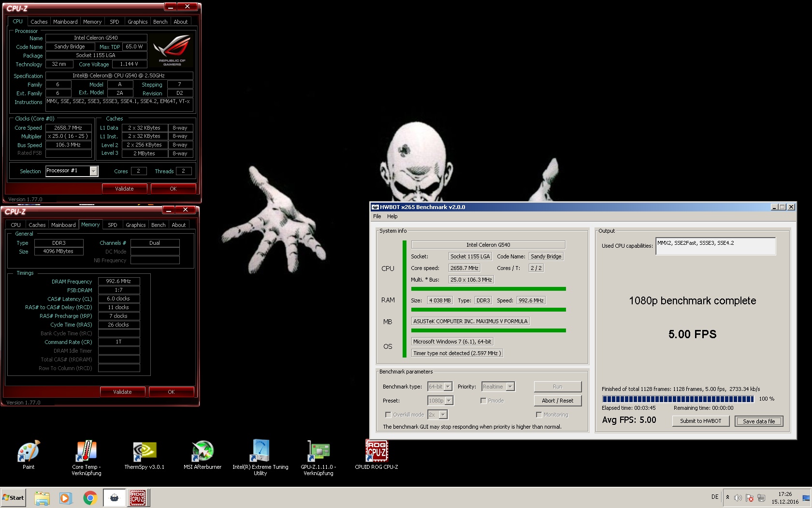Switch to HWBOT x265 taskbar item
Screen dimensions: 812x508
pos(115,498)
